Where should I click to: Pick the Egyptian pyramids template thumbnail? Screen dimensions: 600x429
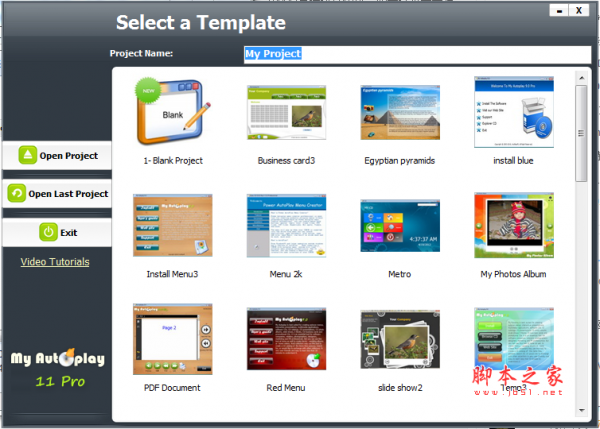[x=400, y=113]
